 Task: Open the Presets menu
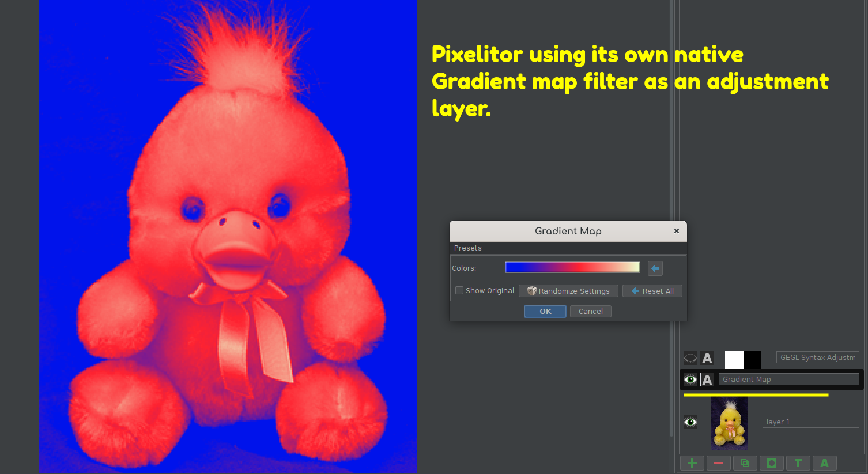(x=468, y=248)
